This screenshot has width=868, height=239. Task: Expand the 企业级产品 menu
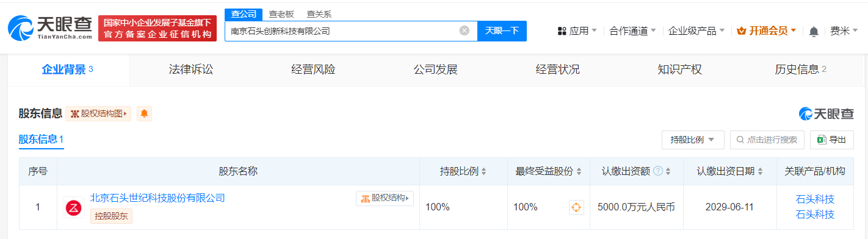tap(696, 31)
